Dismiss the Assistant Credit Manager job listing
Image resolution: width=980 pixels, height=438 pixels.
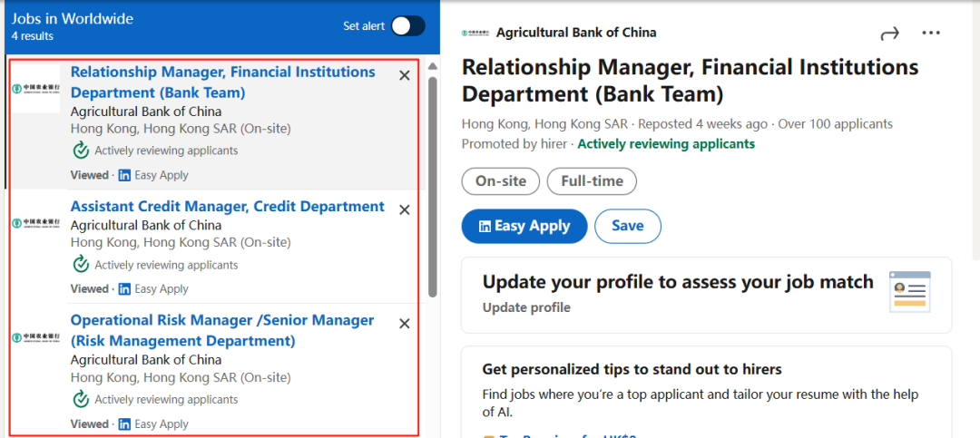(405, 210)
